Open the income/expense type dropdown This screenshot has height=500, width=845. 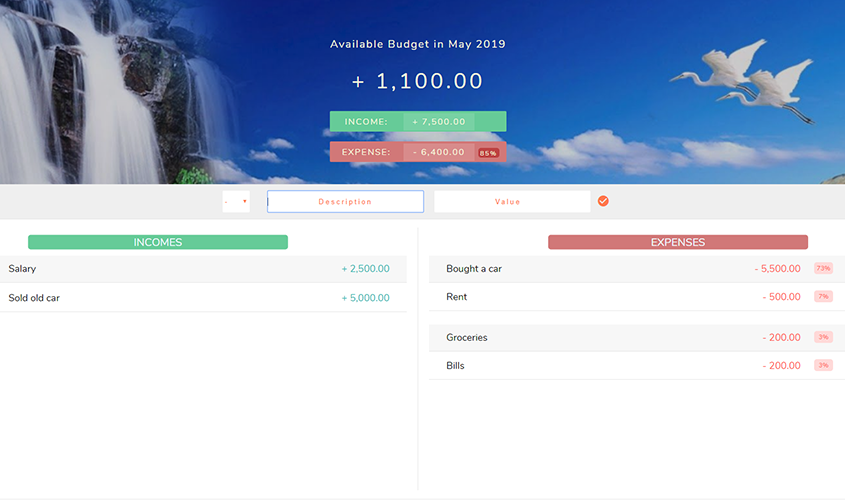[236, 202]
